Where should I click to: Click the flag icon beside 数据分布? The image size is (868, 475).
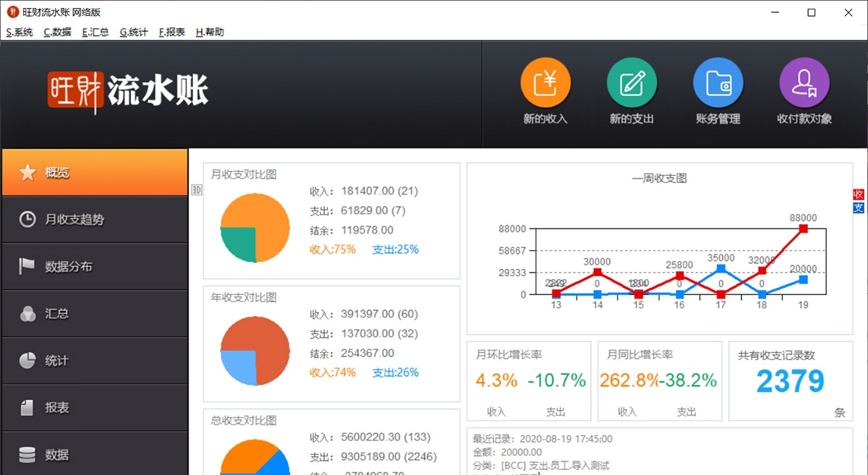pyautogui.click(x=27, y=267)
